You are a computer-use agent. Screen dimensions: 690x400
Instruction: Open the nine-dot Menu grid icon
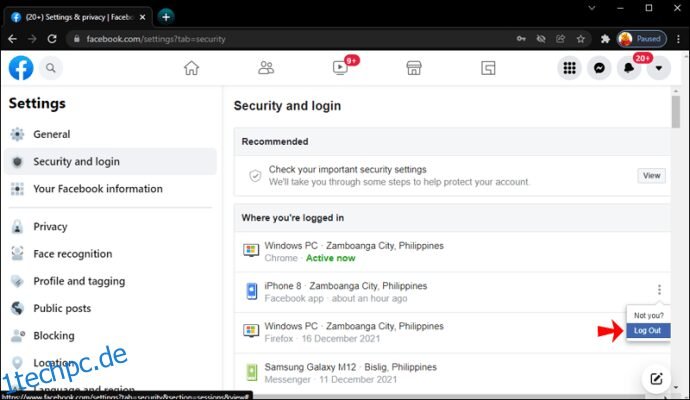coord(569,68)
